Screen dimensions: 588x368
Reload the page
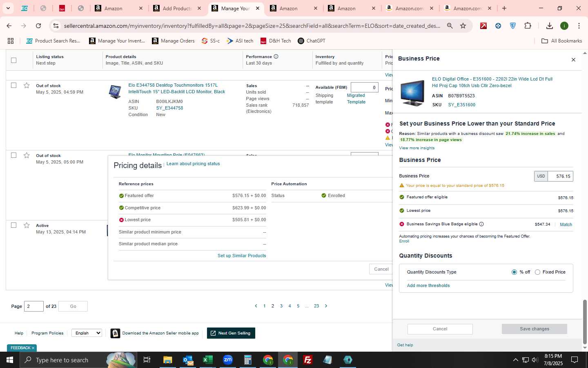point(38,26)
